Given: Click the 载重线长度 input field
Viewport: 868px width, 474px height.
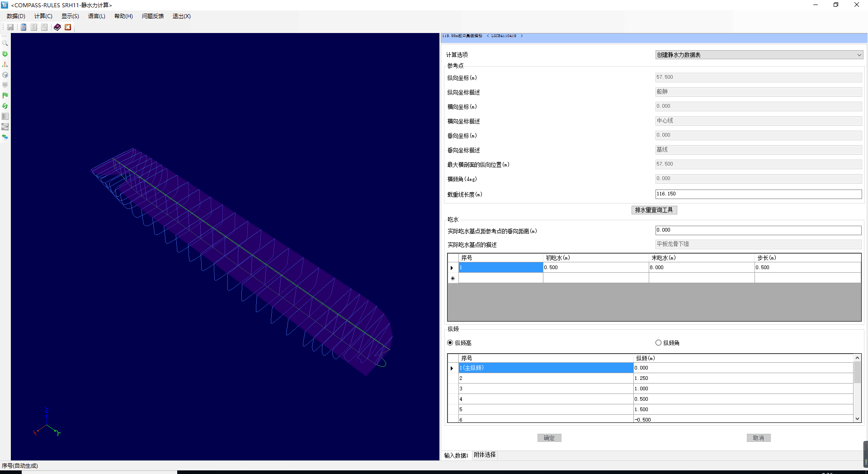Looking at the screenshot, I should (x=758, y=194).
